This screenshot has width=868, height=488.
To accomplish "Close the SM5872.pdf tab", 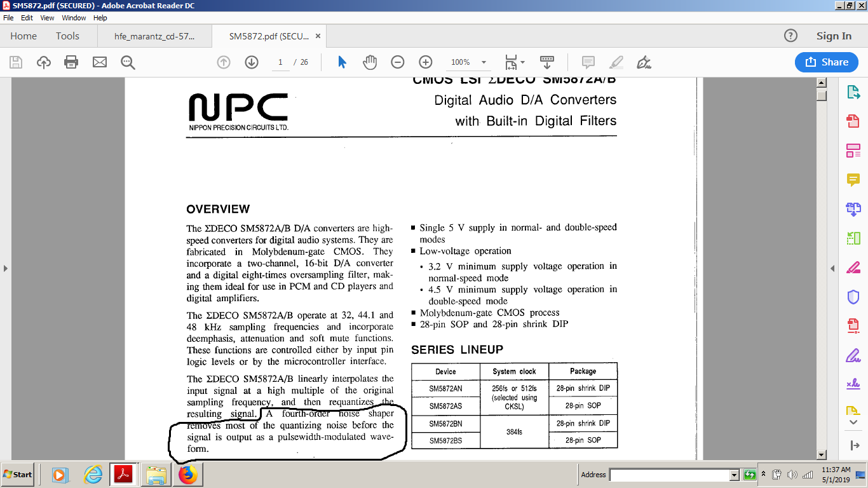I will click(318, 36).
